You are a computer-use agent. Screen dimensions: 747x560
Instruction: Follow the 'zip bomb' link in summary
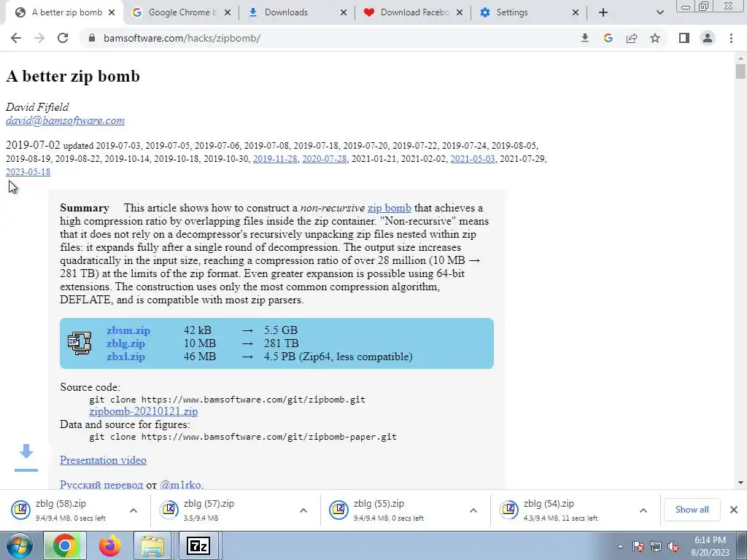tap(390, 208)
